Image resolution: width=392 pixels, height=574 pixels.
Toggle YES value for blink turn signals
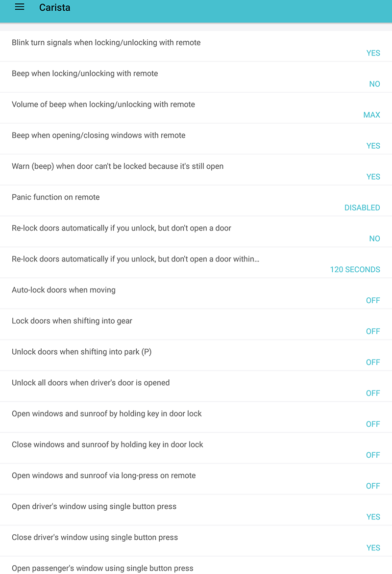tap(373, 53)
